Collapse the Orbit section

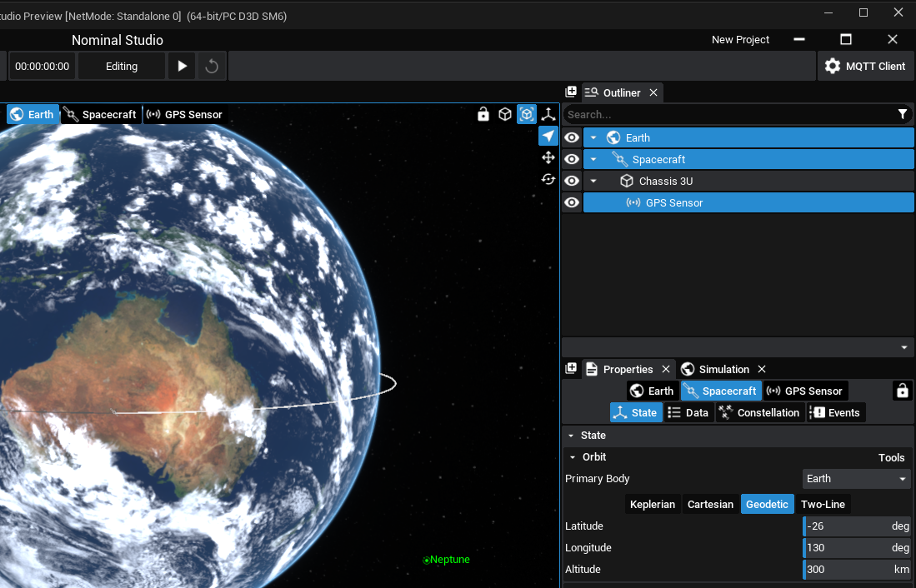(572, 457)
